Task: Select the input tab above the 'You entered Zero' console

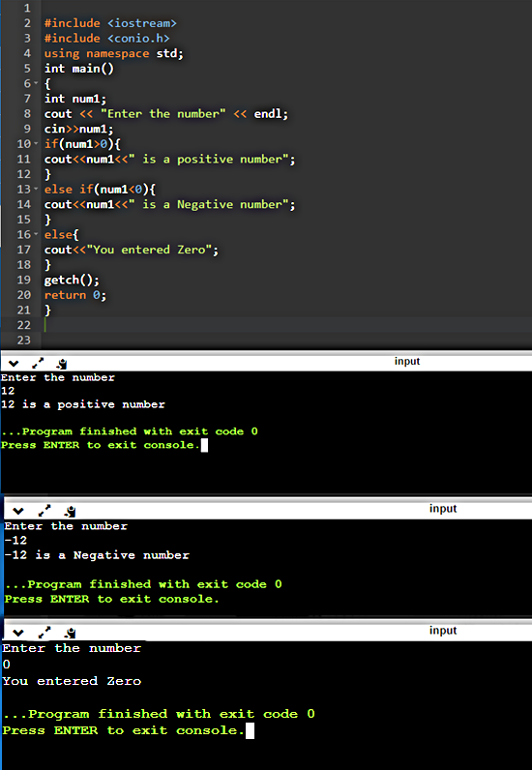Action: point(443,631)
